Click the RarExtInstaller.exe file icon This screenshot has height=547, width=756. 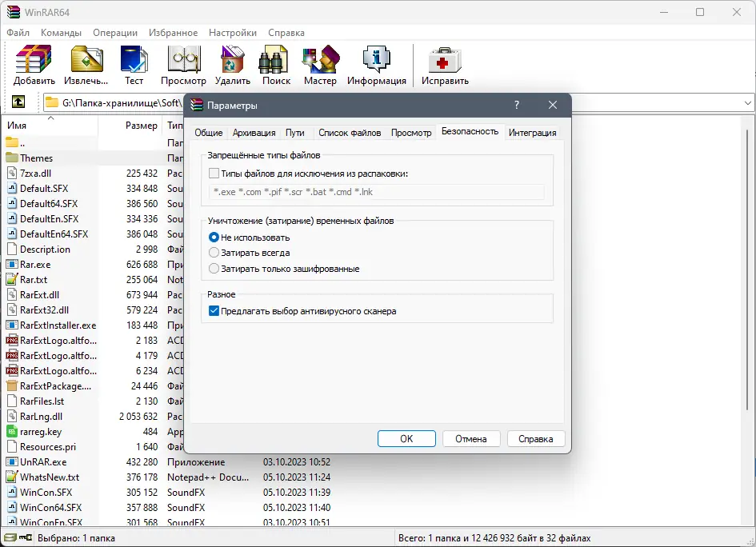point(12,325)
